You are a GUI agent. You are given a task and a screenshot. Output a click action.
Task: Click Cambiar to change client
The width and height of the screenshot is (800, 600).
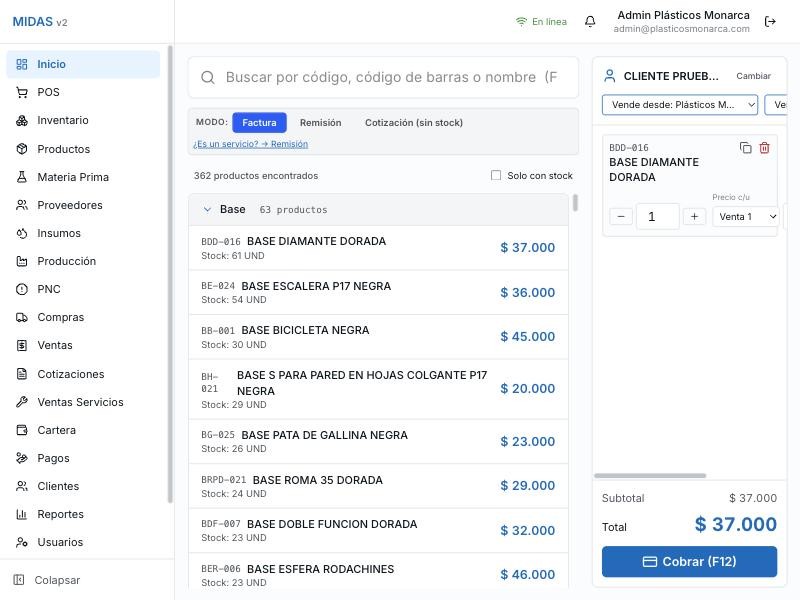click(753, 76)
